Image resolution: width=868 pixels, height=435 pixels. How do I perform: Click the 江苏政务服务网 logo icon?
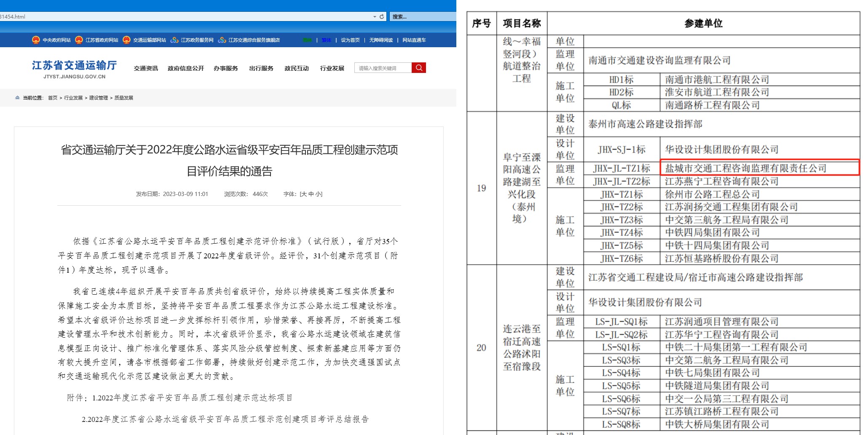pos(174,40)
